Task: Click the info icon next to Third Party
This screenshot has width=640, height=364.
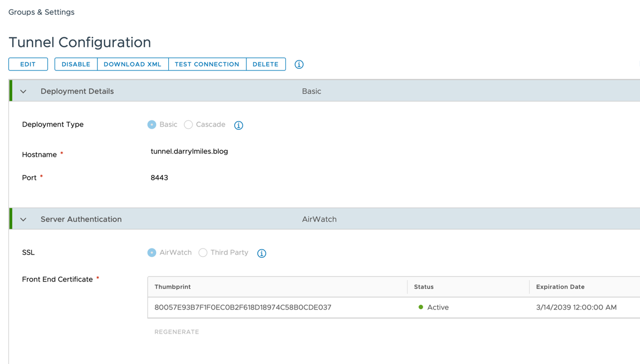Action: 262,253
